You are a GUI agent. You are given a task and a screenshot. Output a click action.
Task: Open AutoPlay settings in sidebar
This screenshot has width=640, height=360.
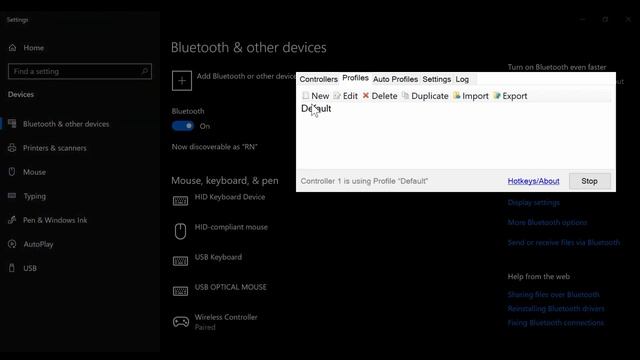(31, 244)
